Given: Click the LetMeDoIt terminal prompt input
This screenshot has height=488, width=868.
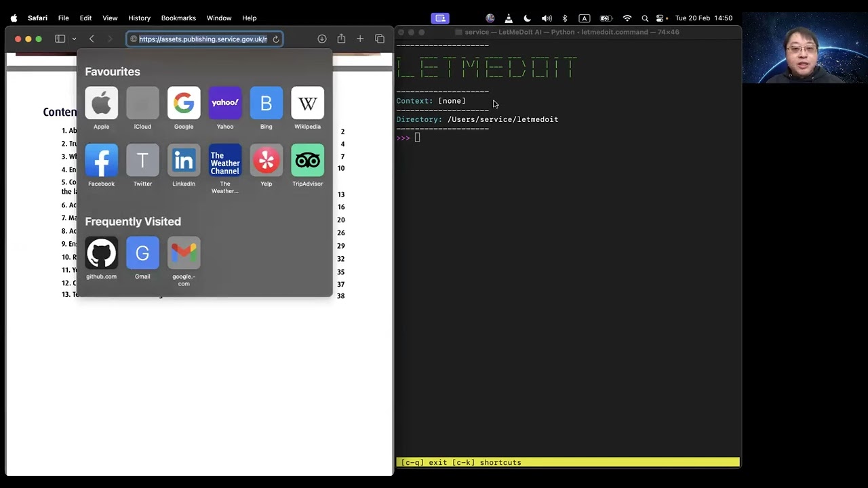Looking at the screenshot, I should pyautogui.click(x=417, y=138).
